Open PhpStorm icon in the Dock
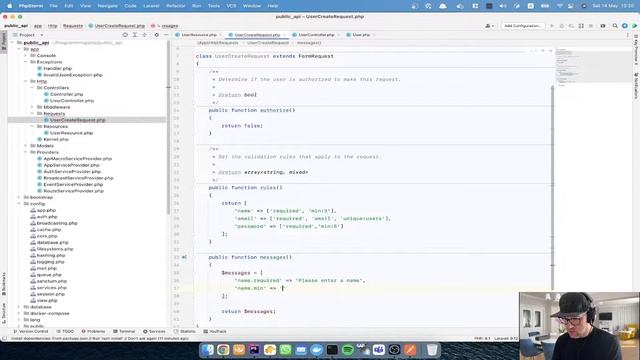 (x=254, y=350)
